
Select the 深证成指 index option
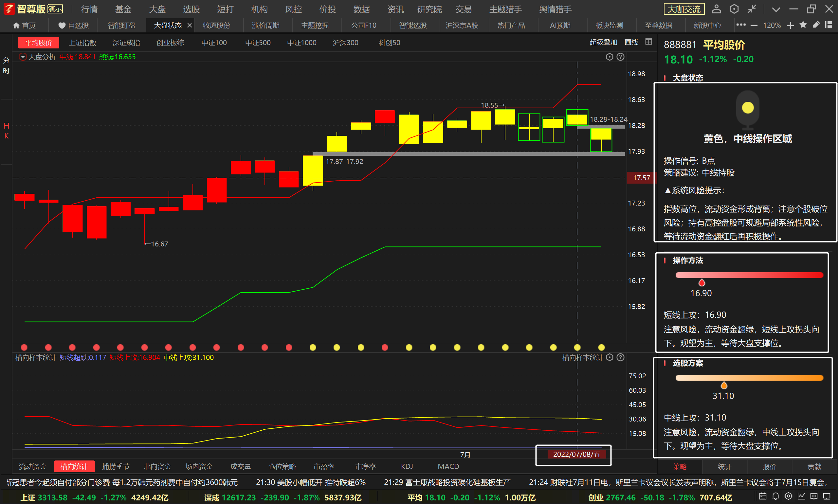[x=126, y=43]
